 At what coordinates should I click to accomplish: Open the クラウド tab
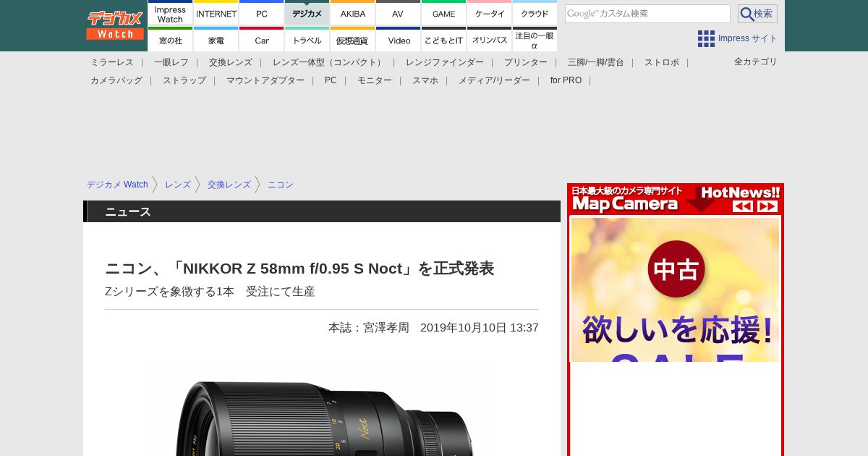[535, 13]
